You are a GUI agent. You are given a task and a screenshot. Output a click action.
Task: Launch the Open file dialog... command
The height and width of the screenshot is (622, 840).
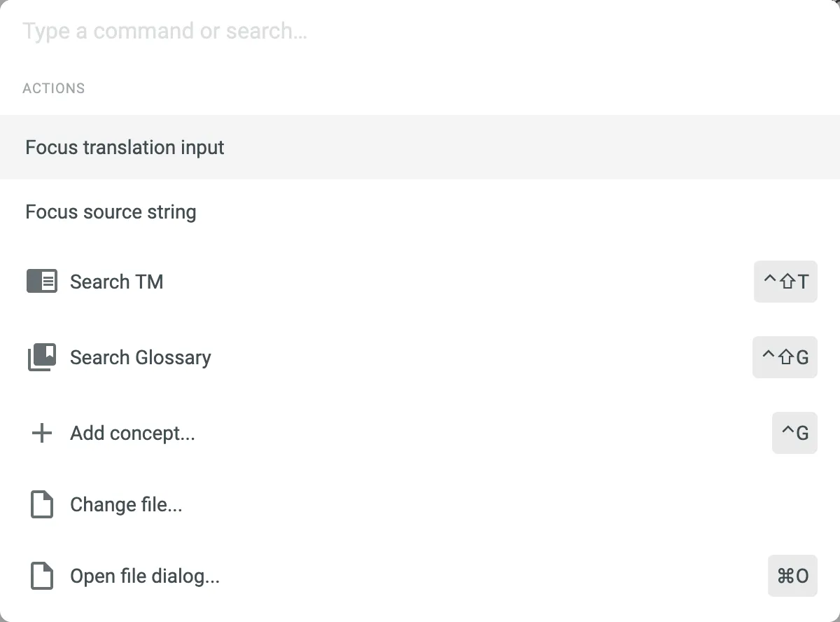(145, 576)
